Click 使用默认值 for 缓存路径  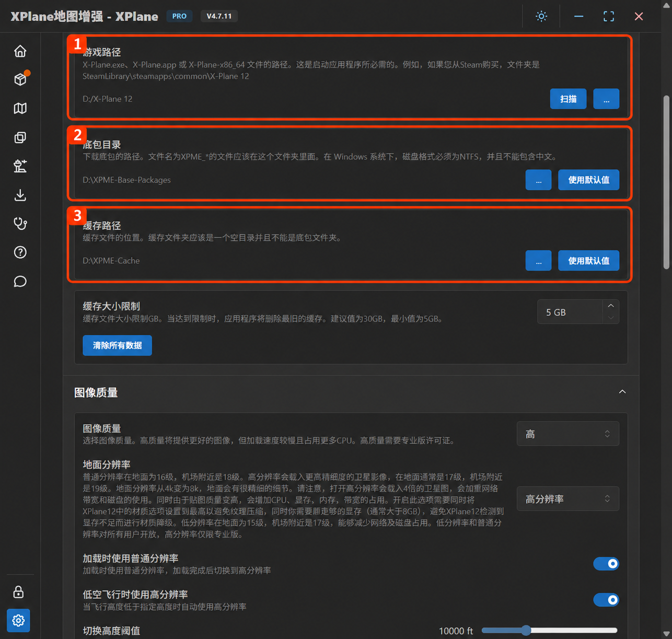(588, 261)
